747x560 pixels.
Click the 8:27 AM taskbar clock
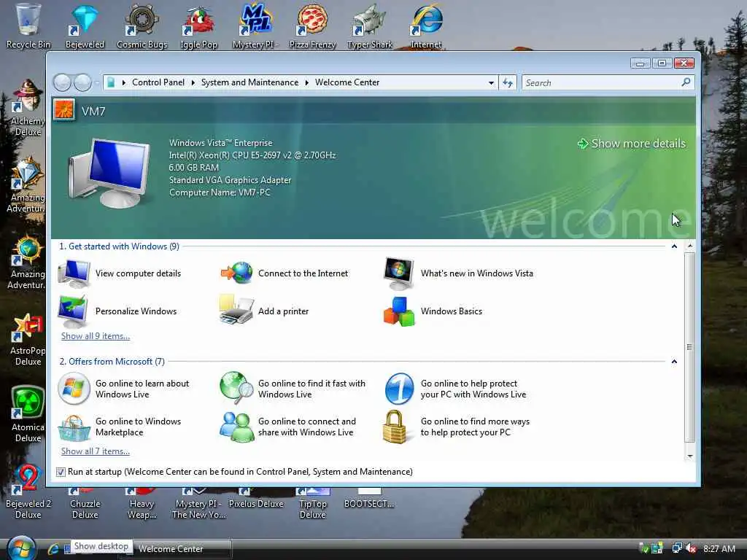click(719, 548)
